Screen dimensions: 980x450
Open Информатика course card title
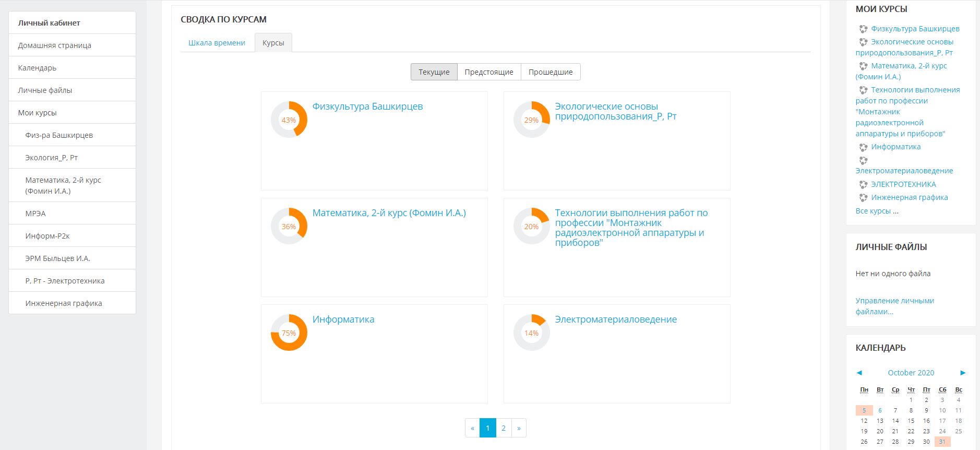tap(343, 319)
